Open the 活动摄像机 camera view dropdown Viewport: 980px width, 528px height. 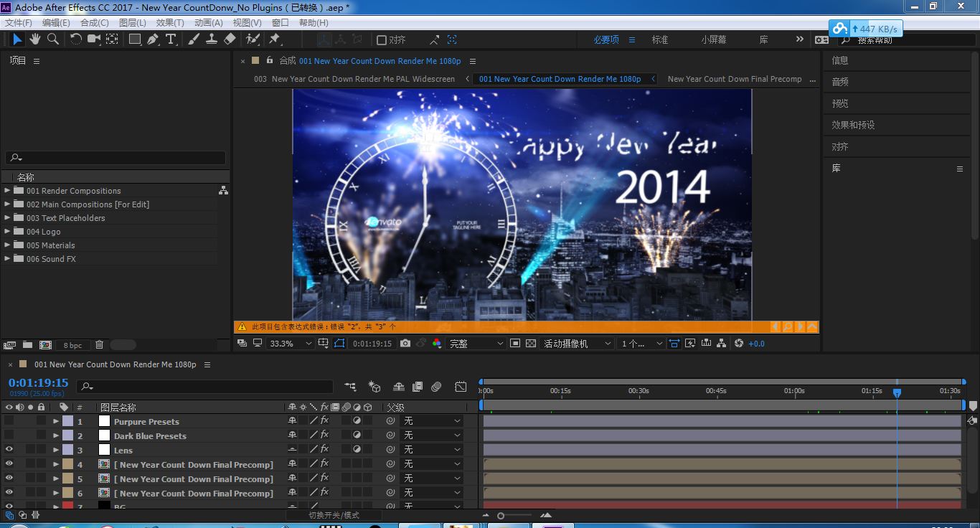578,344
